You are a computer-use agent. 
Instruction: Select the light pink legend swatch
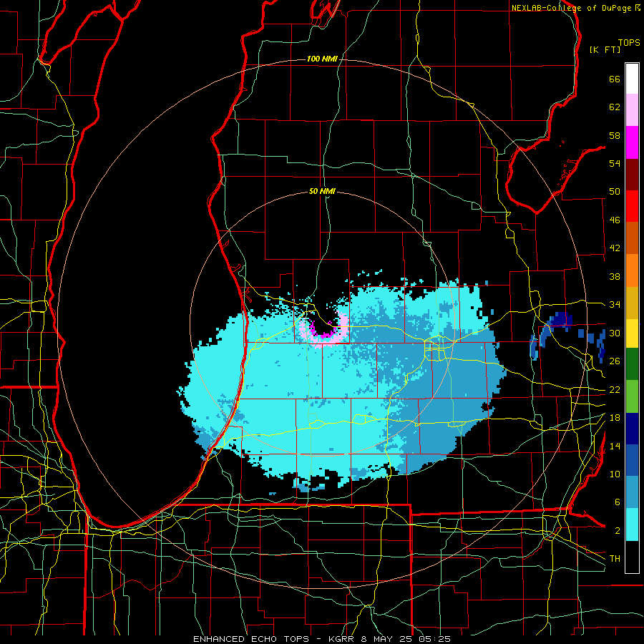[632, 110]
